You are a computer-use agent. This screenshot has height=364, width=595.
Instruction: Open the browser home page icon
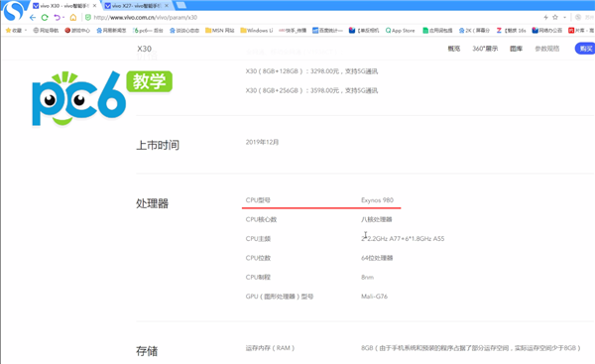click(x=73, y=18)
